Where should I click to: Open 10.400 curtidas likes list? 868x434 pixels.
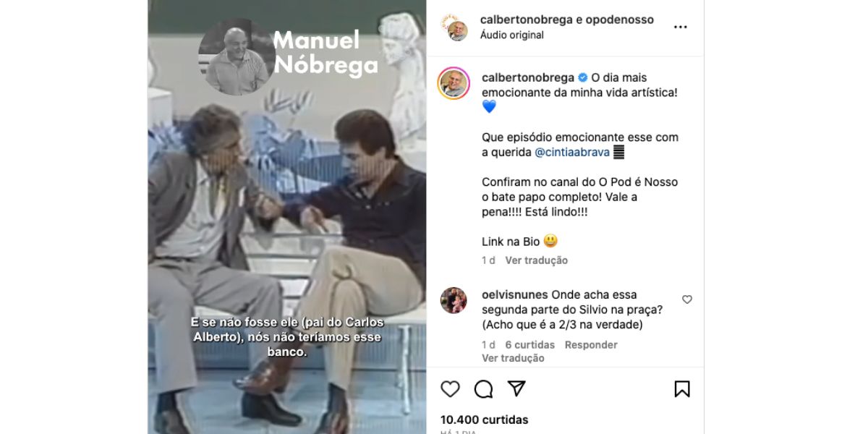tap(485, 420)
